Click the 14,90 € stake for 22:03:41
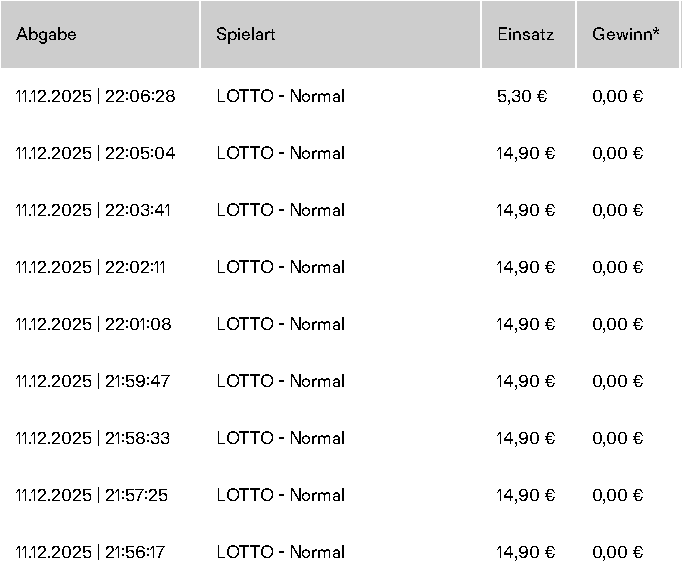 (x=526, y=210)
